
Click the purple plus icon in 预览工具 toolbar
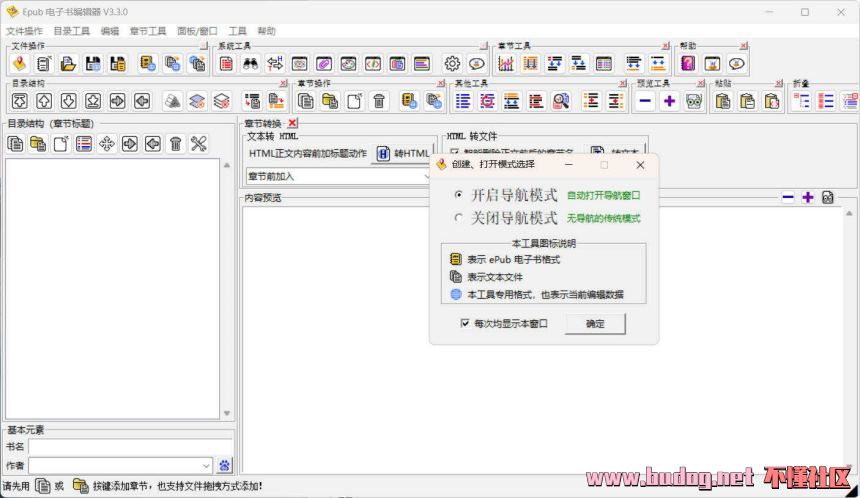(669, 101)
